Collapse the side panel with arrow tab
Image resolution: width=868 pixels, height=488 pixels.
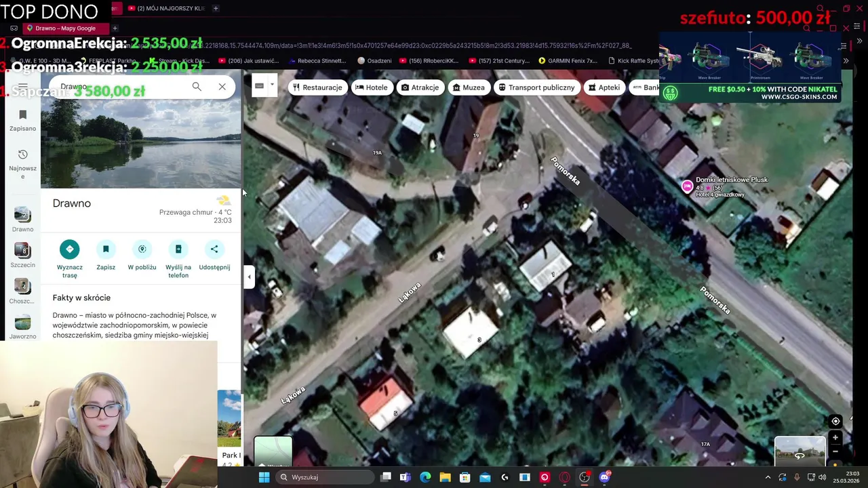tap(249, 277)
